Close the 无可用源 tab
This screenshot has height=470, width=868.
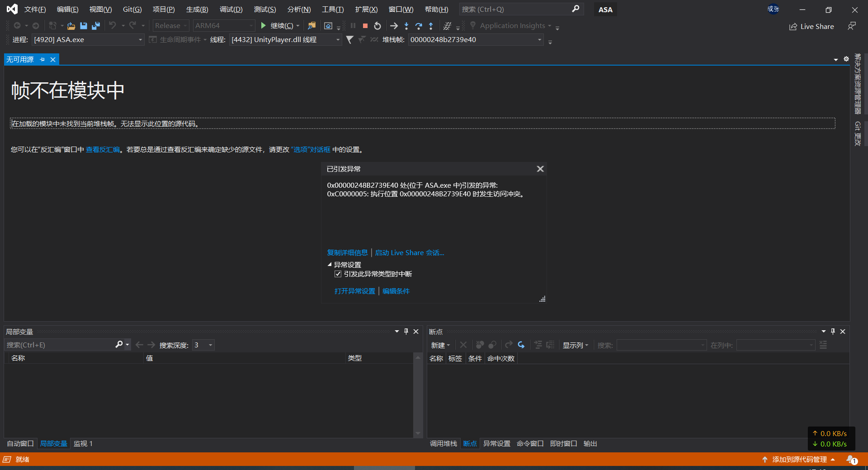tap(53, 59)
